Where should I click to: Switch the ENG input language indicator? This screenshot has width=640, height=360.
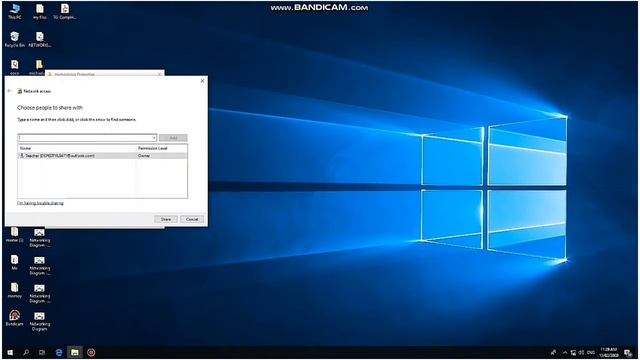[x=591, y=352]
